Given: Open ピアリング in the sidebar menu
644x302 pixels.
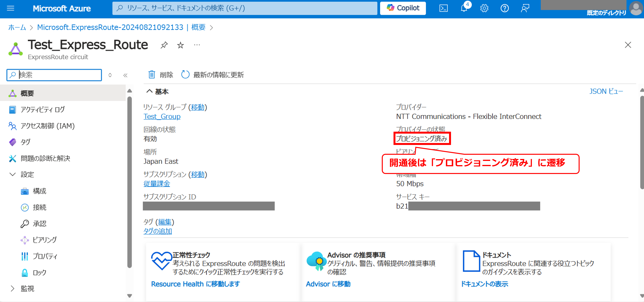Looking at the screenshot, I should pyautogui.click(x=44, y=240).
